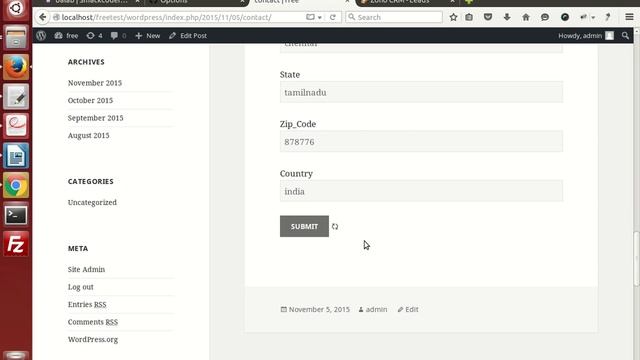Open the Ubuntu Dash home icon
Viewport: 640px width, 360px height.
click(16, 9)
